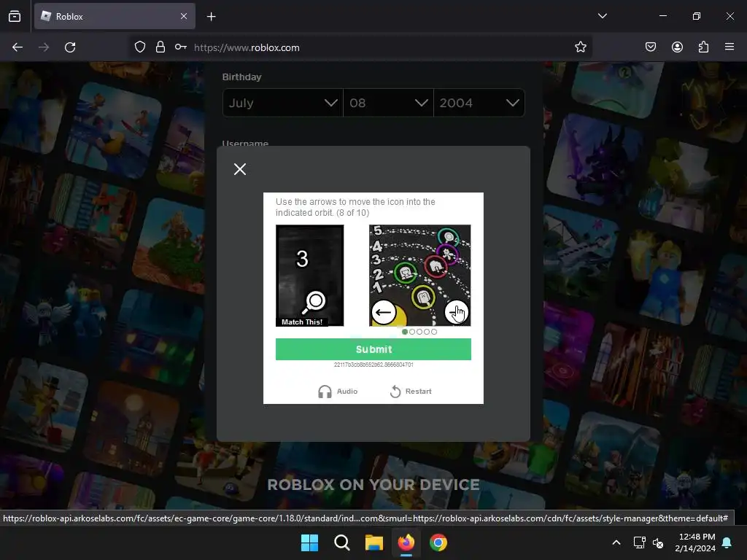Open clock and date panel
The image size is (747, 560).
[695, 542]
